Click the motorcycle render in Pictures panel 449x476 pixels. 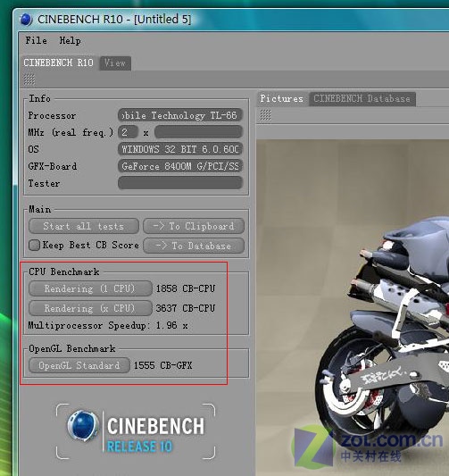[x=353, y=307]
